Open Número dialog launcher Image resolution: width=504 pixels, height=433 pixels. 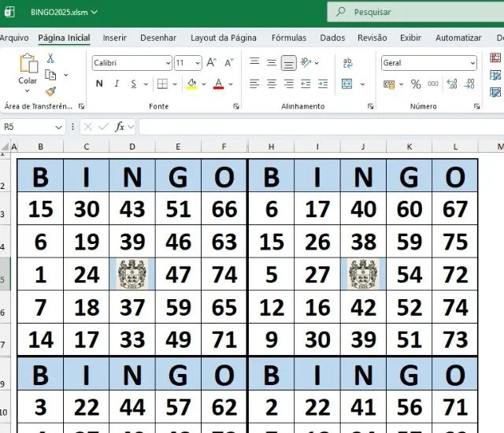(476, 106)
